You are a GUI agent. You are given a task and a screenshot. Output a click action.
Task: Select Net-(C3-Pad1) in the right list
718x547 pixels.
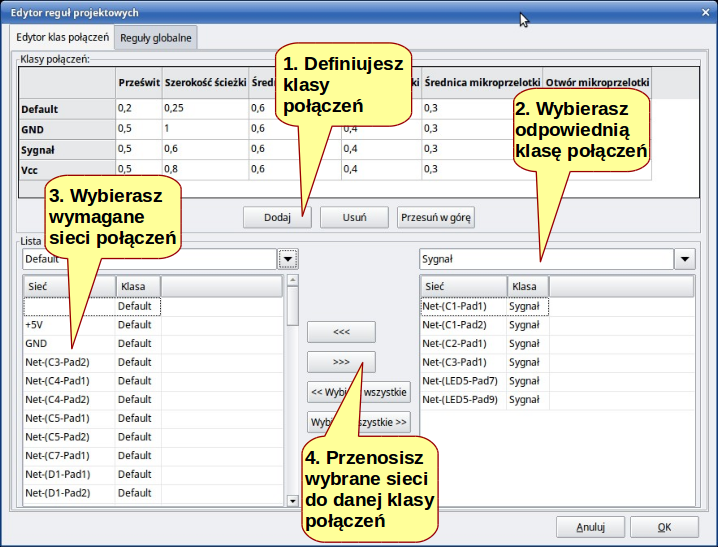point(557,363)
